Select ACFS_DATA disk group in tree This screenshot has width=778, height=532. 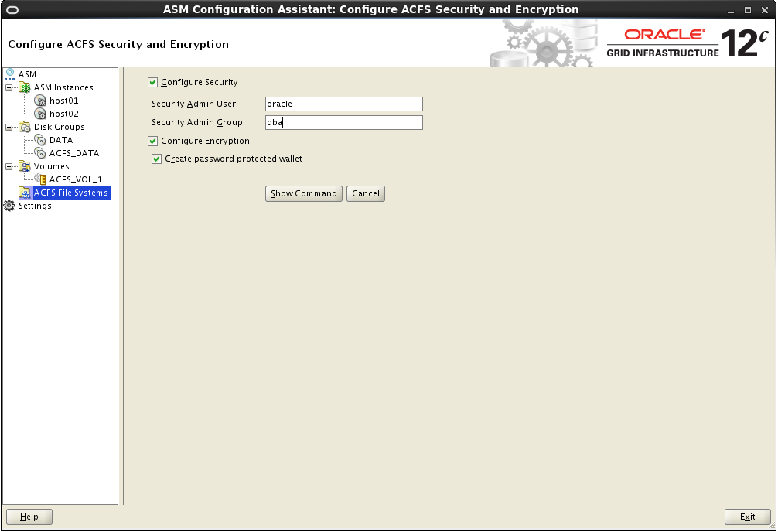click(x=74, y=153)
